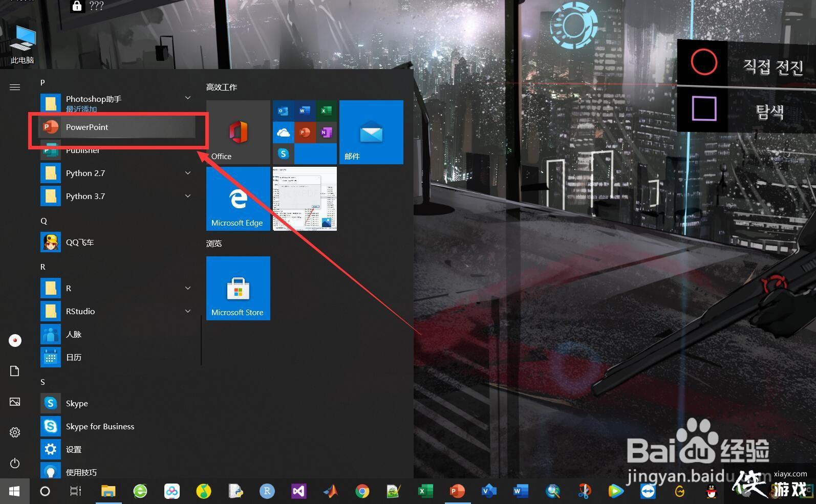The image size is (816, 504).
Task: Open Publisher in the Start menu list
Action: pyautogui.click(x=117, y=150)
